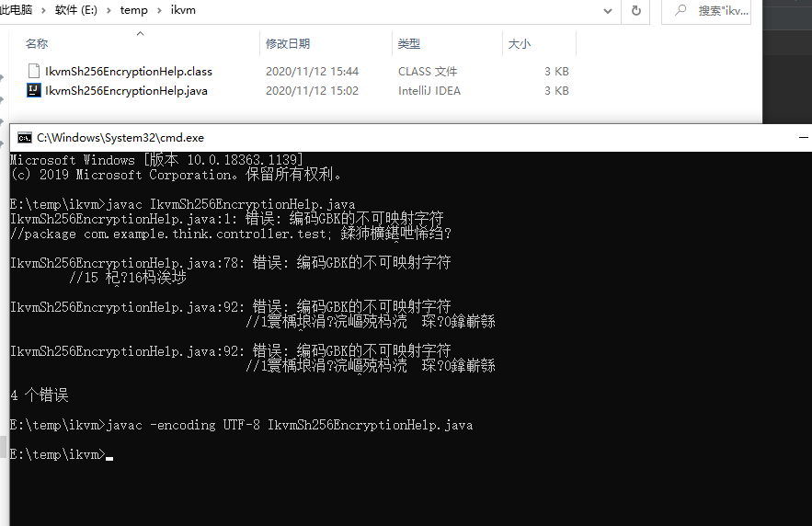
Task: Click the java:1 error line in console
Action: point(227,219)
